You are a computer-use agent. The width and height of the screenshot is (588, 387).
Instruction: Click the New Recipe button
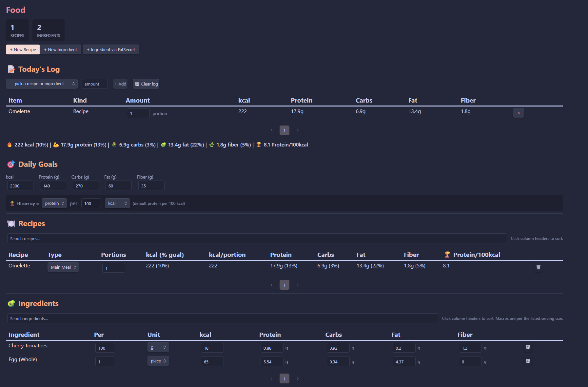[x=23, y=49]
